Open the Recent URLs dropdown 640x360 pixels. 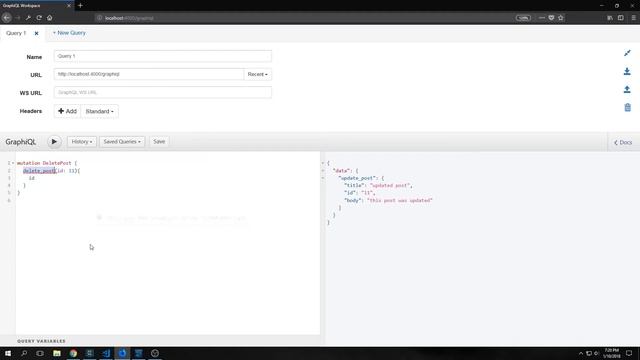pos(258,74)
